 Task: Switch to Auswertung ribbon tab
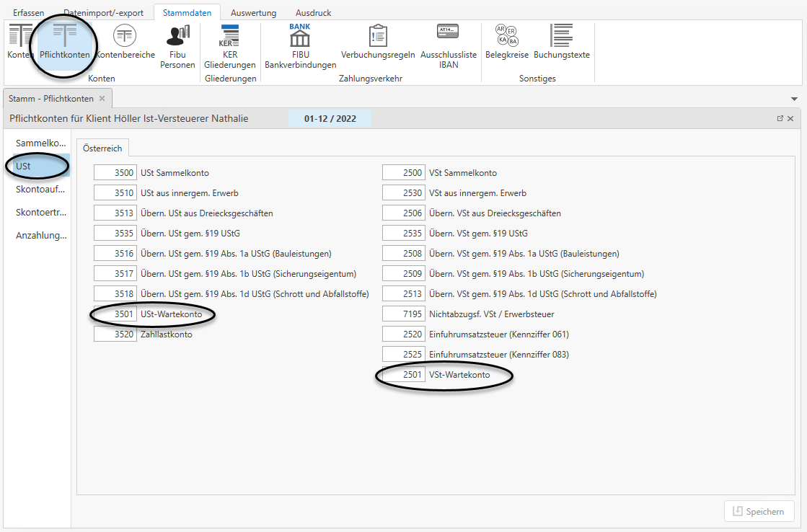[x=253, y=13]
